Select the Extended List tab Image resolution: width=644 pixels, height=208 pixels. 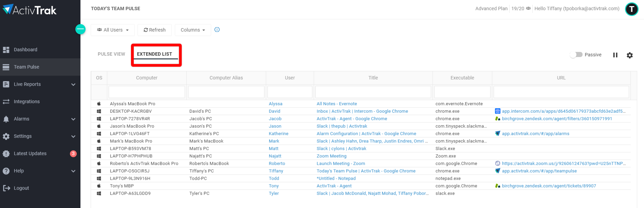pyautogui.click(x=154, y=54)
